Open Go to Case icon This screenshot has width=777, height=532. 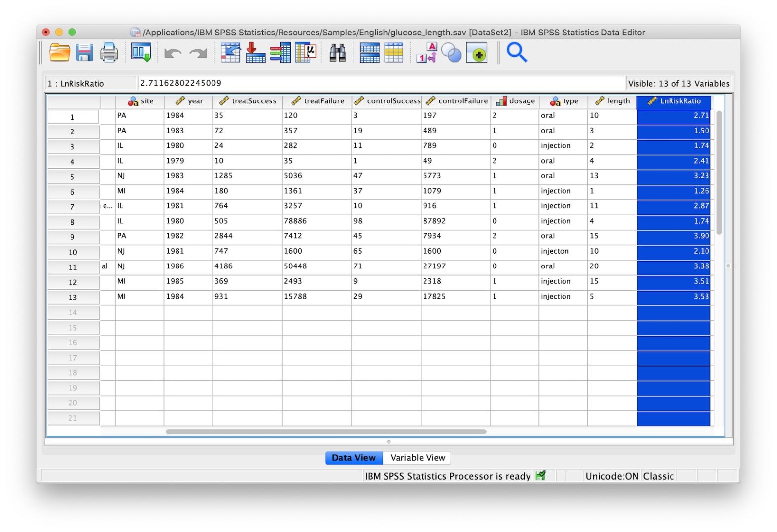click(230, 53)
